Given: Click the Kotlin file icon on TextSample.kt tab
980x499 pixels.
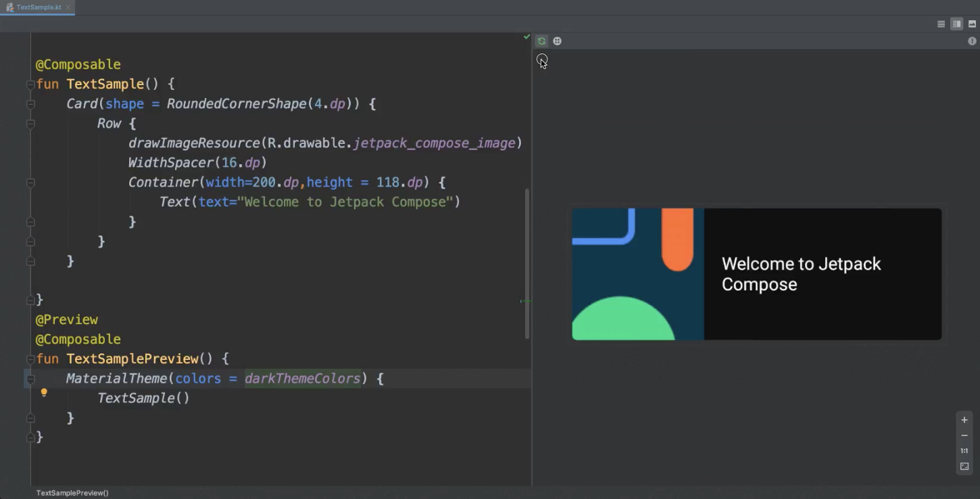Looking at the screenshot, I should [x=9, y=7].
